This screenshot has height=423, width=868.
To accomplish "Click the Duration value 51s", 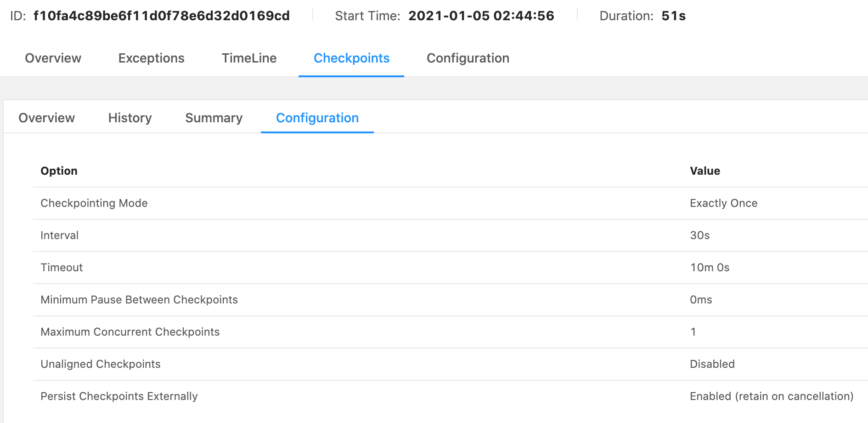I will (673, 16).
